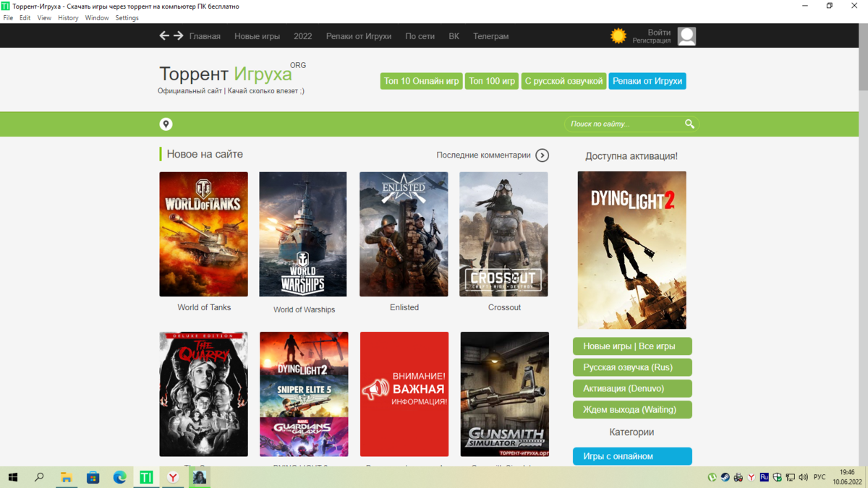Open По сети link

pyautogui.click(x=420, y=36)
